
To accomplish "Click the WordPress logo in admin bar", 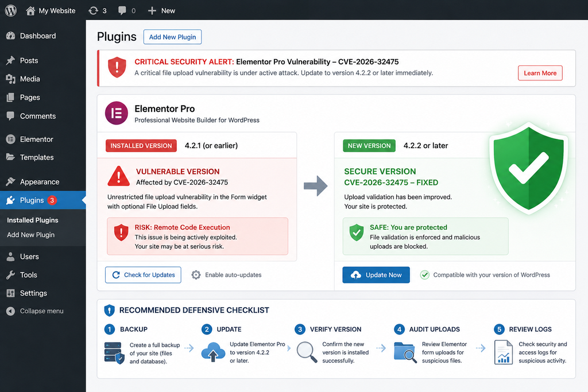I will pyautogui.click(x=11, y=10).
